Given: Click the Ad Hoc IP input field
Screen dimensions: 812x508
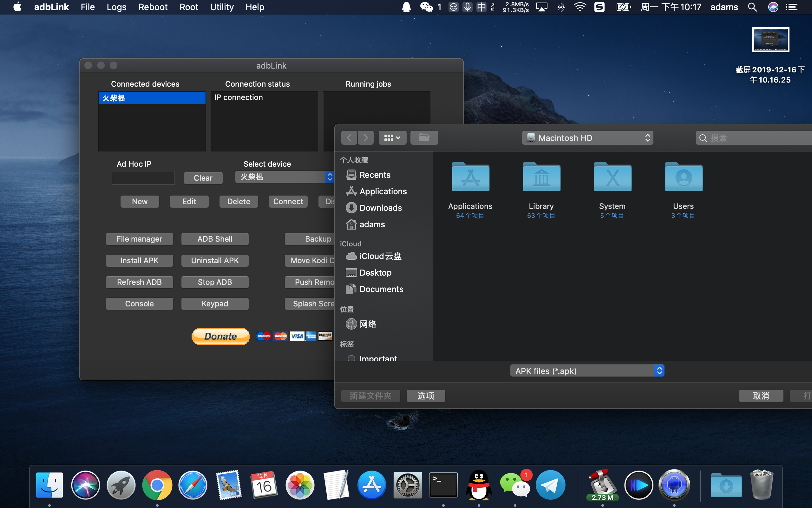Looking at the screenshot, I should tap(143, 178).
